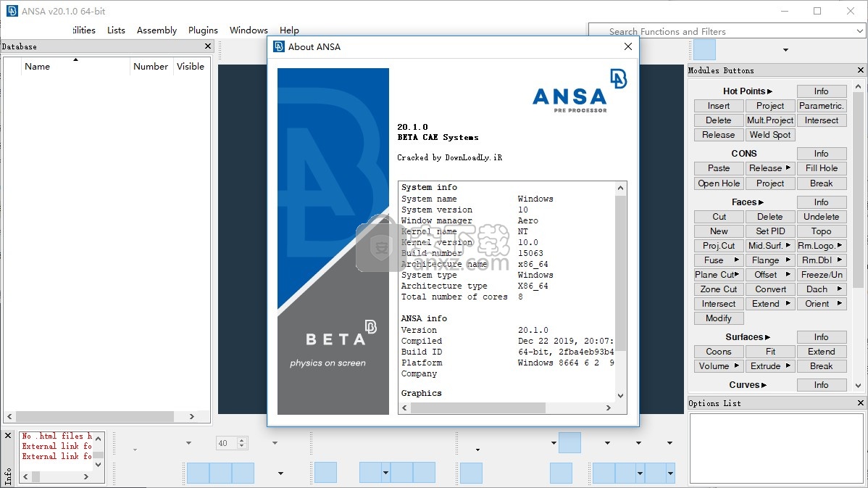Sort Database by Number column

151,66
